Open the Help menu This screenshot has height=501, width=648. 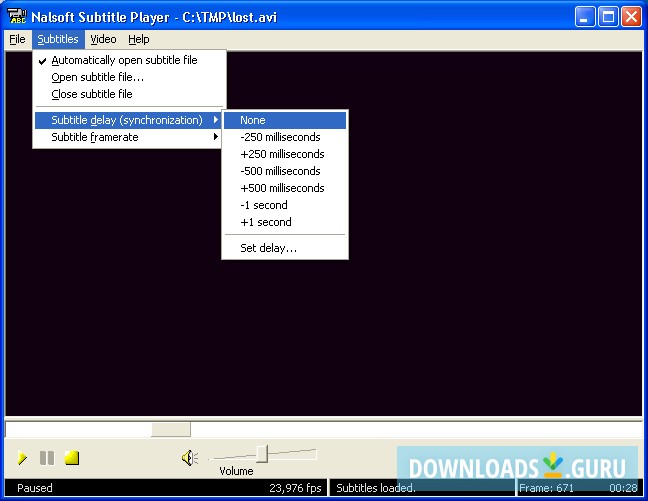click(x=138, y=39)
